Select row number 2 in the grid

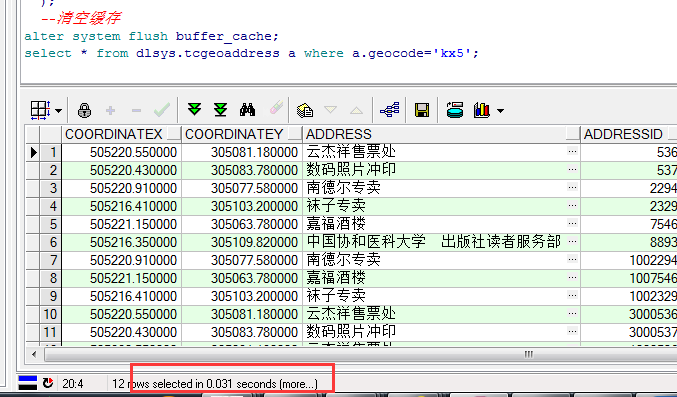(51, 170)
